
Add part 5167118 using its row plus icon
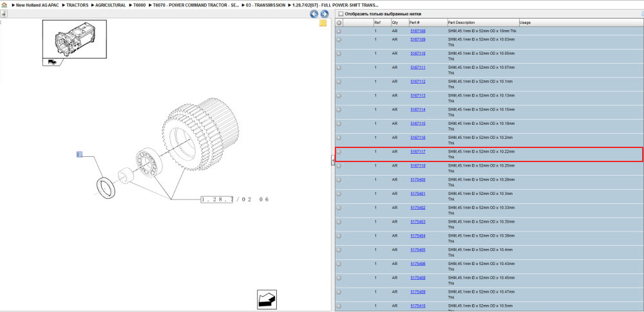339,166
